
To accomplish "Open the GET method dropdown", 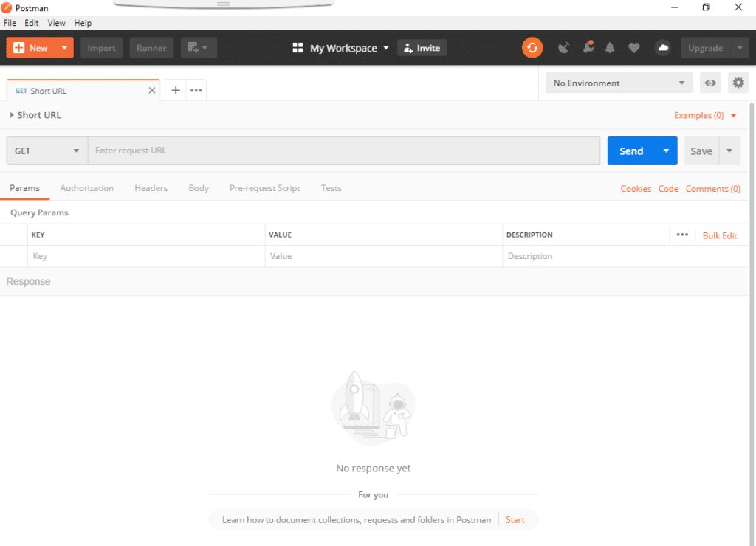I will coord(46,150).
